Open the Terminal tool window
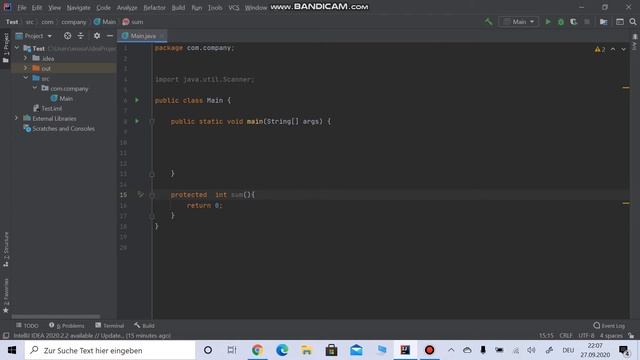This screenshot has width=640, height=360. 109,325
